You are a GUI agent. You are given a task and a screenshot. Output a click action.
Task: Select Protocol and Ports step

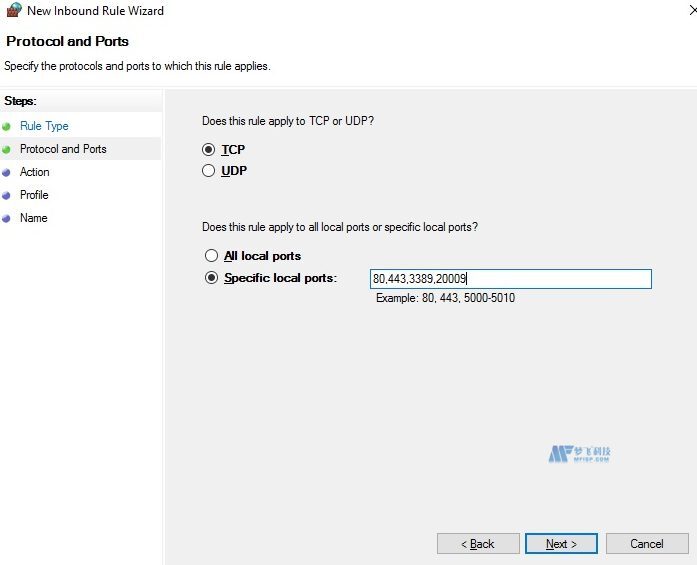point(63,149)
